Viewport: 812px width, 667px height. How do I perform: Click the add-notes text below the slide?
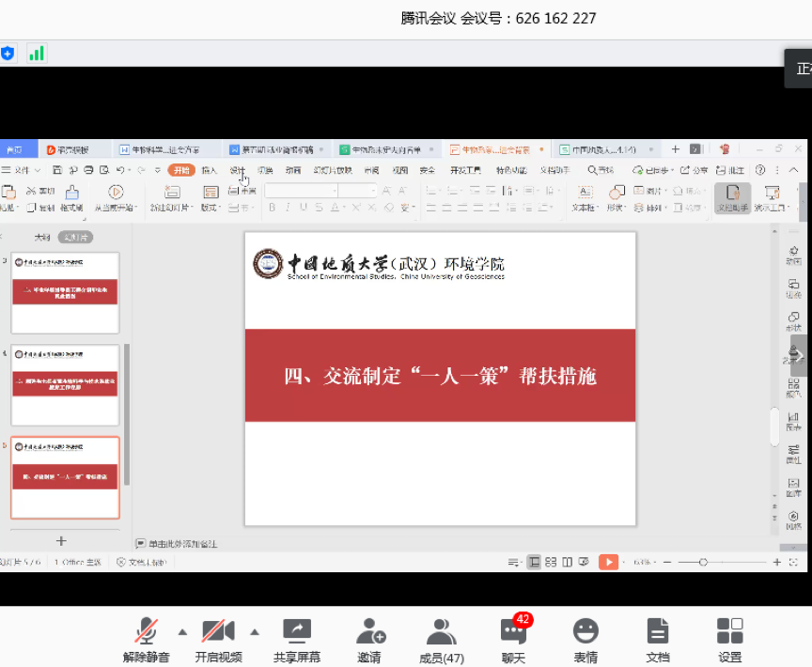coord(182,543)
